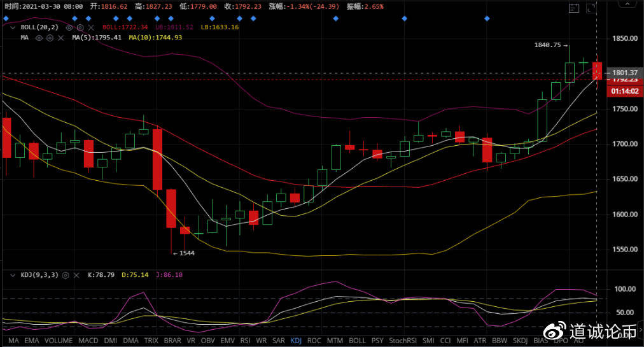Click the fullscreen expand icon at top right
The width and height of the screenshot is (644, 347).
(x=591, y=8)
